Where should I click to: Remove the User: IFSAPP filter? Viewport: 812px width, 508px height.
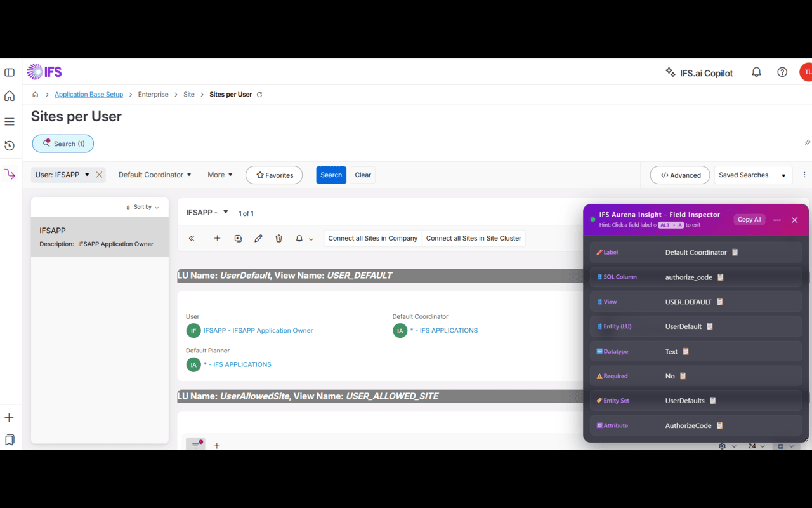[99, 175]
